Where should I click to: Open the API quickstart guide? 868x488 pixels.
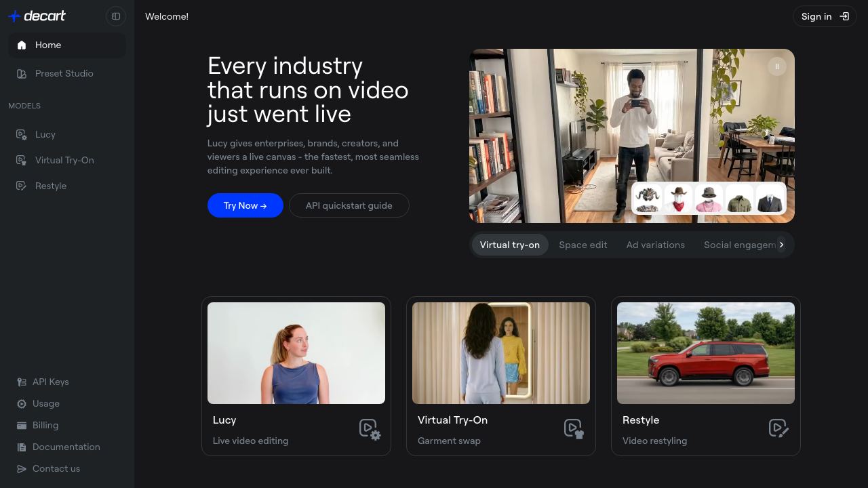pyautogui.click(x=349, y=205)
